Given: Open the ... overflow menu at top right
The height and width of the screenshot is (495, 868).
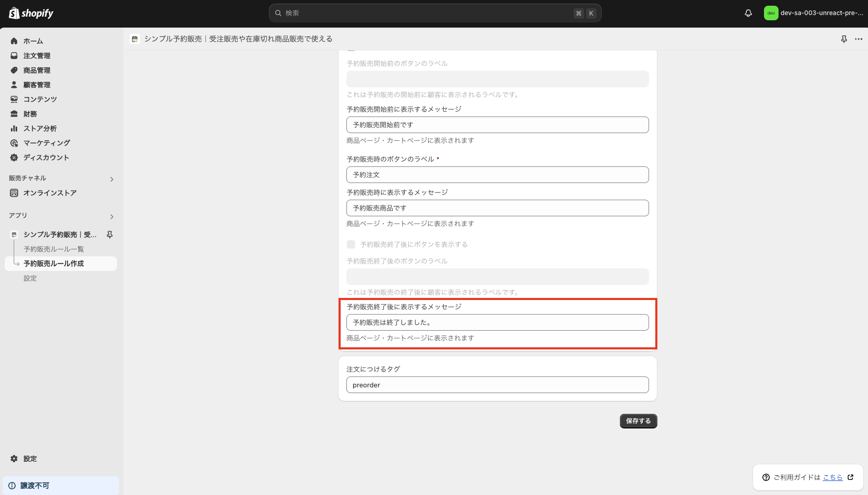Looking at the screenshot, I should click(x=858, y=38).
